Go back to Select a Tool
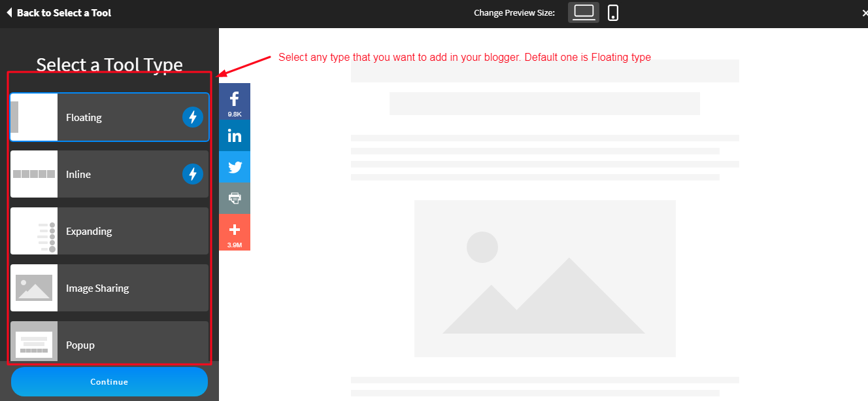Image resolution: width=868 pixels, height=401 pixels. 59,13
